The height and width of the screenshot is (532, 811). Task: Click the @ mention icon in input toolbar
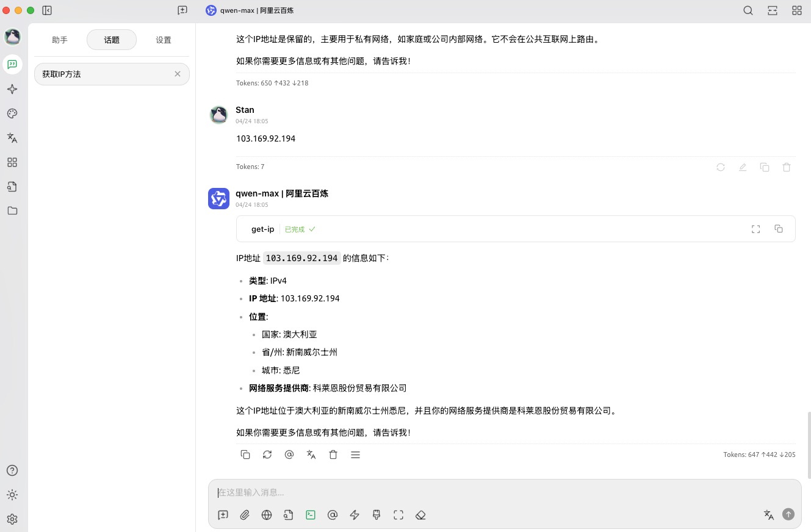point(333,515)
